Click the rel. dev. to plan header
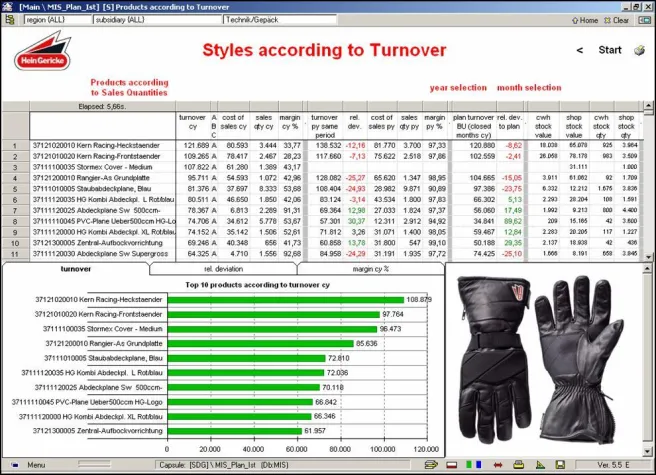656x475 pixels. (509, 126)
